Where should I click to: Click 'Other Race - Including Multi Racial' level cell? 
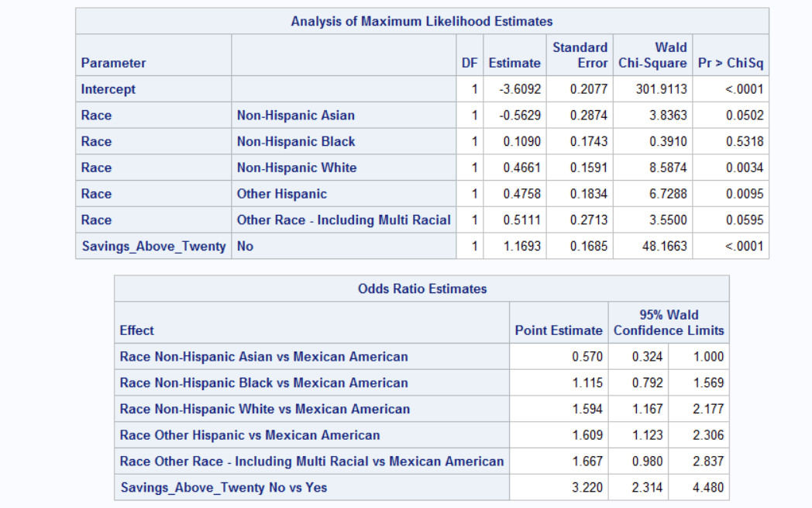tap(344, 219)
